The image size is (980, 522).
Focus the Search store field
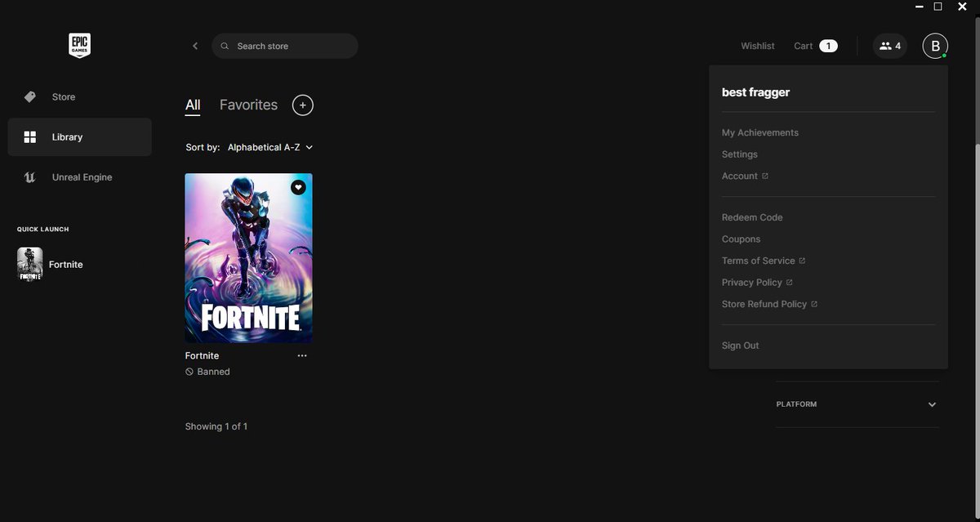[x=285, y=46]
